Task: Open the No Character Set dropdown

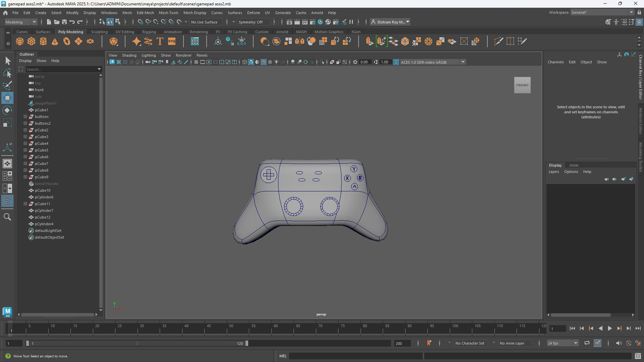Action: (470, 343)
